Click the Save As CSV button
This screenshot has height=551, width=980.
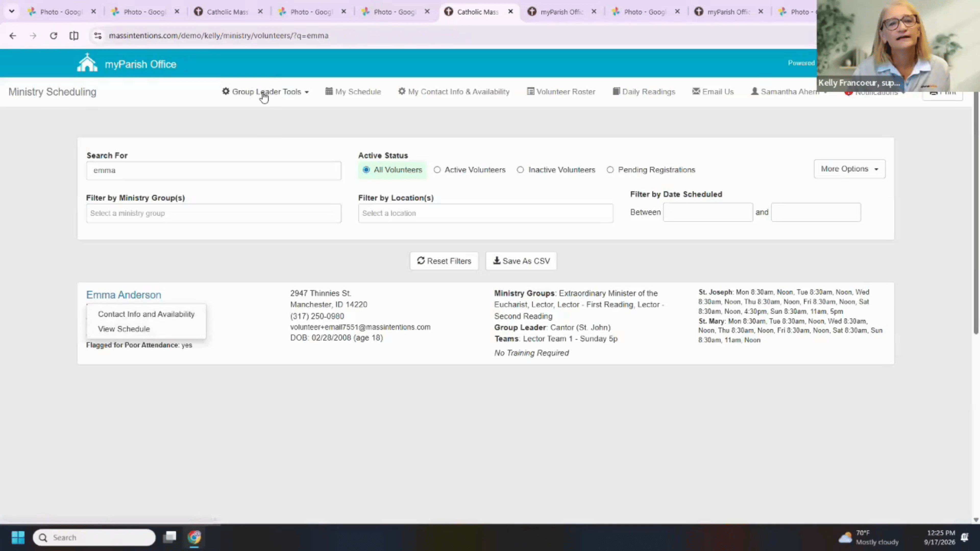pyautogui.click(x=521, y=261)
